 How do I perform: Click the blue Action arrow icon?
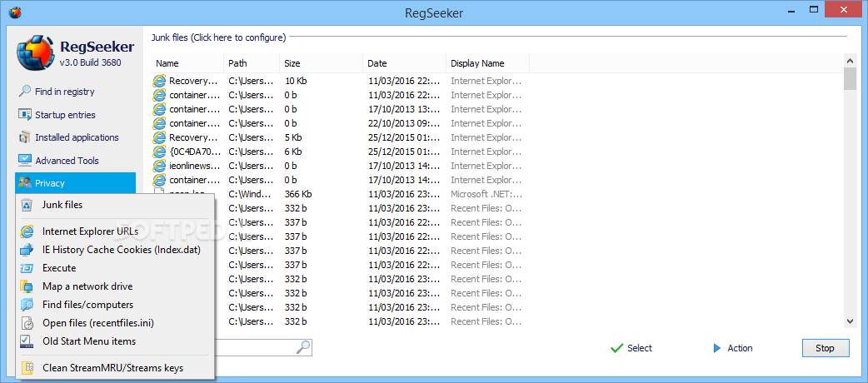tap(717, 348)
